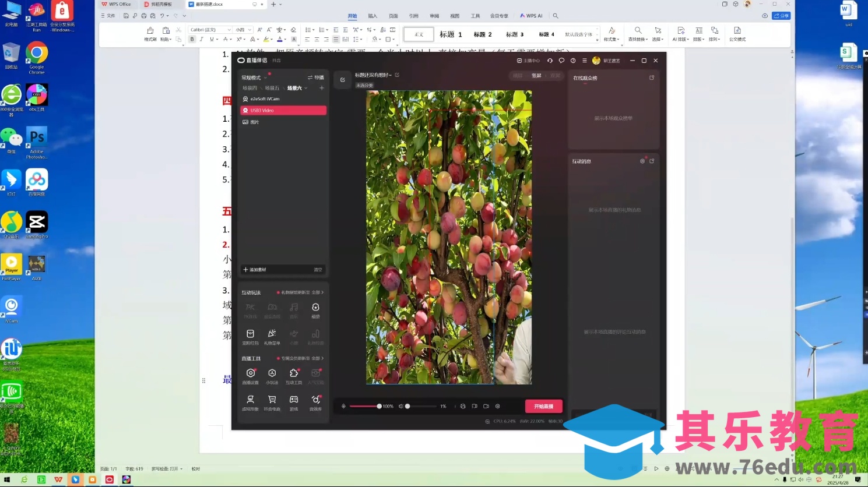
Task: Click the 抖音电商 shopping cart icon
Action: click(272, 402)
